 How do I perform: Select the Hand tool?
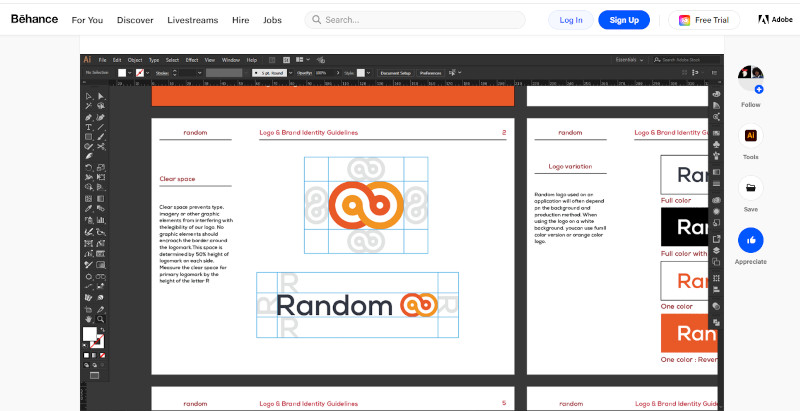click(89, 319)
